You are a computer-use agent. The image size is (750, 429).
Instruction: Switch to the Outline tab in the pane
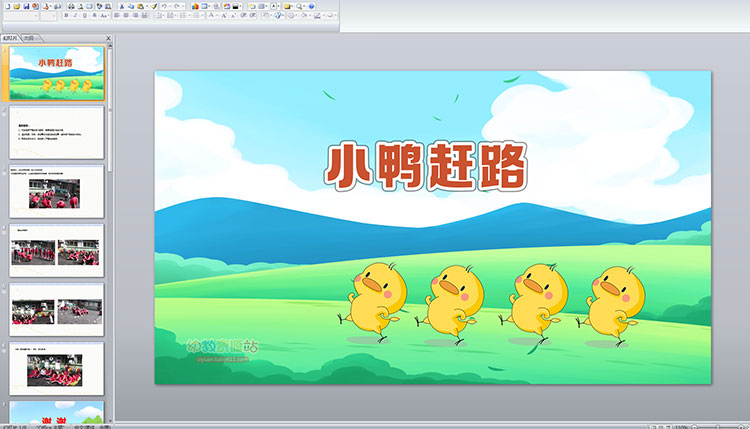(30, 38)
